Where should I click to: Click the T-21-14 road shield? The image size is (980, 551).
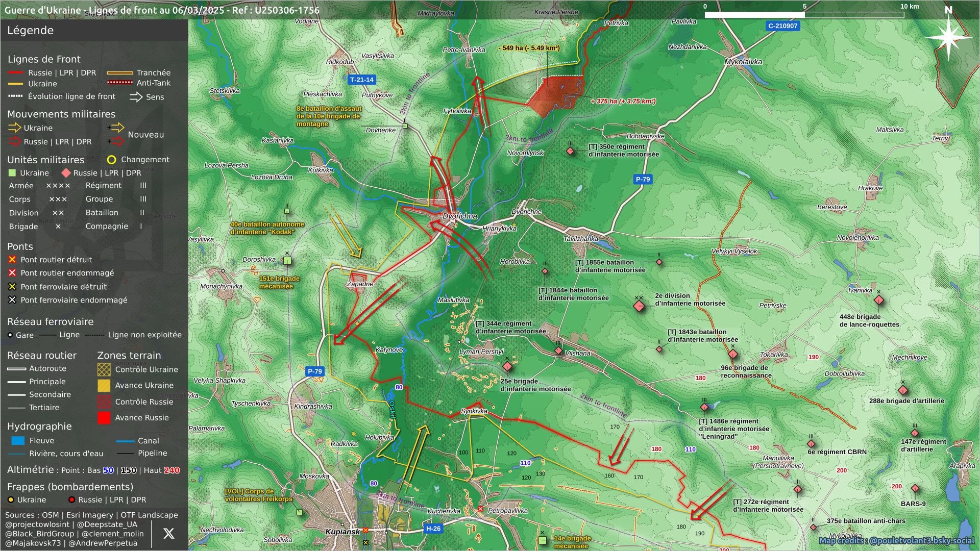pos(362,80)
